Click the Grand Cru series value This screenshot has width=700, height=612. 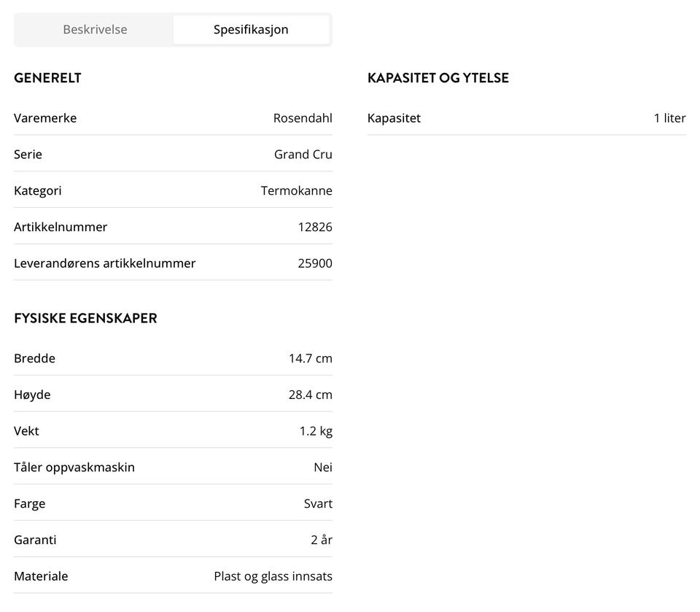pos(303,155)
